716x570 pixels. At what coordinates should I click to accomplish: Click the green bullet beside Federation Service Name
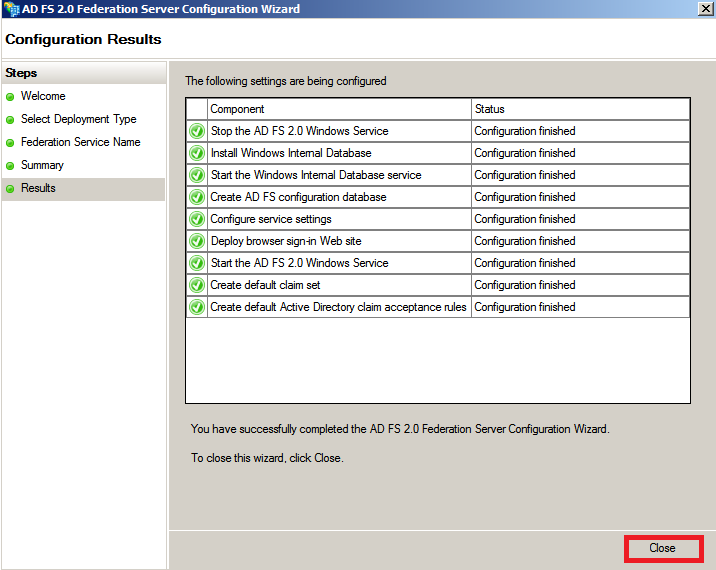click(x=10, y=143)
